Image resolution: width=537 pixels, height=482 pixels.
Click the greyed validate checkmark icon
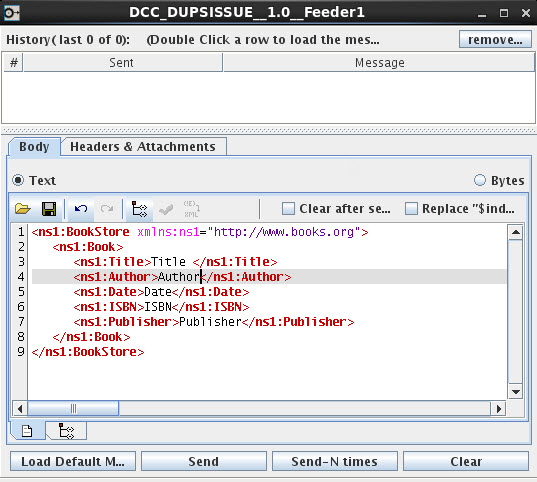click(166, 209)
